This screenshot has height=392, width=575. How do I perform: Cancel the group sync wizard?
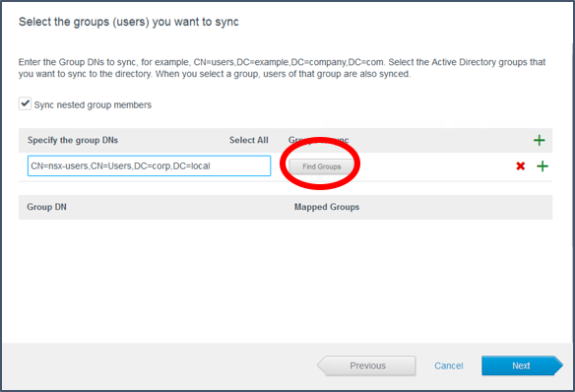[x=449, y=365]
